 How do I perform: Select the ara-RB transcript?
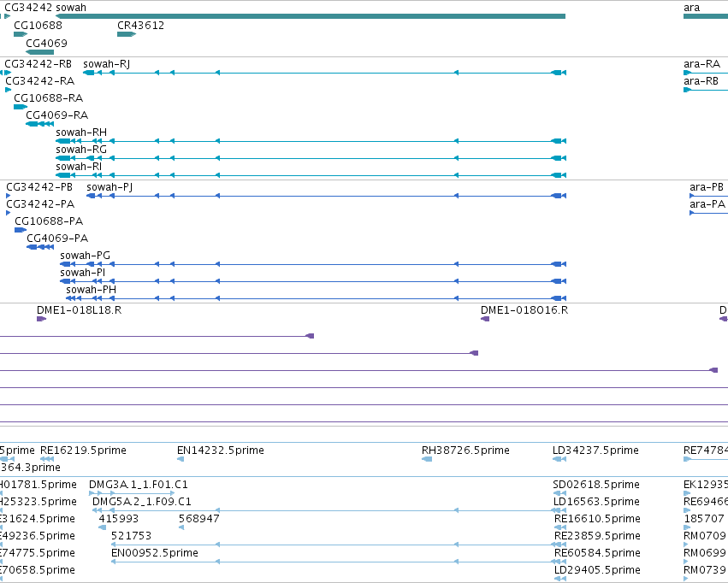coord(706,90)
